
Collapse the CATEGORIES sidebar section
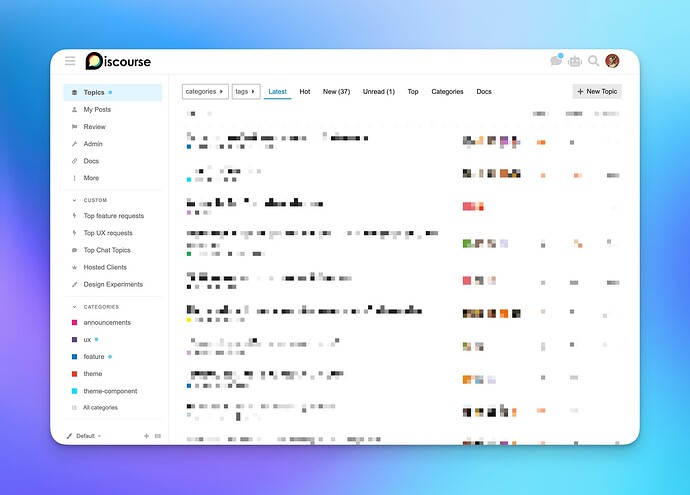pyautogui.click(x=101, y=307)
